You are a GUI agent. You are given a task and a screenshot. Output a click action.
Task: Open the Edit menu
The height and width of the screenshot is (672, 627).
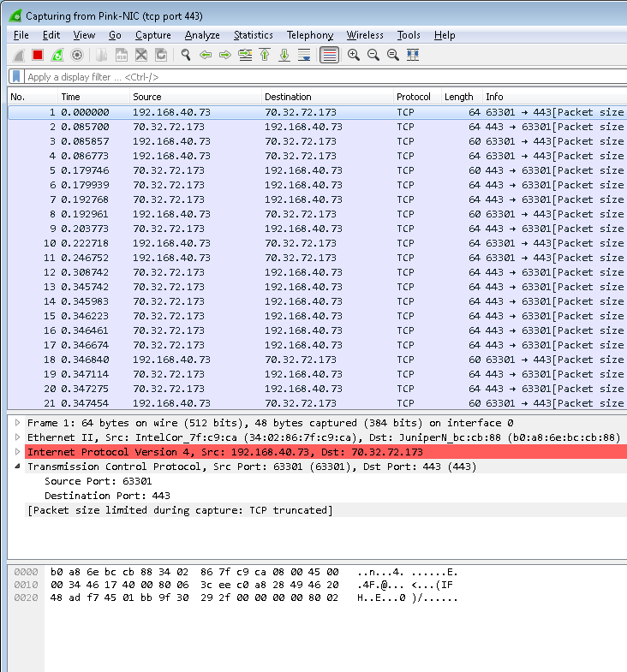51,35
